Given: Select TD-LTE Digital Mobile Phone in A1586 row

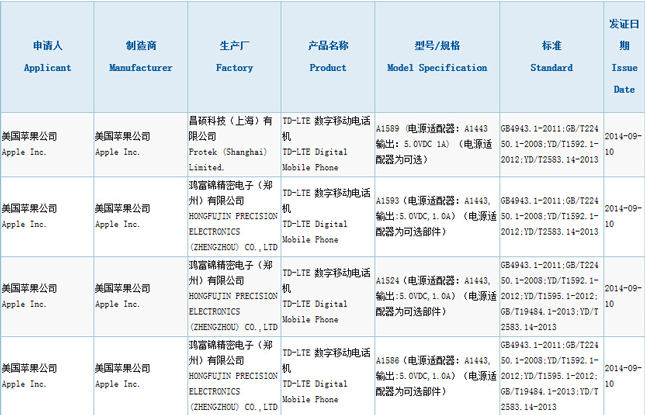Looking at the screenshot, I should (x=327, y=375).
